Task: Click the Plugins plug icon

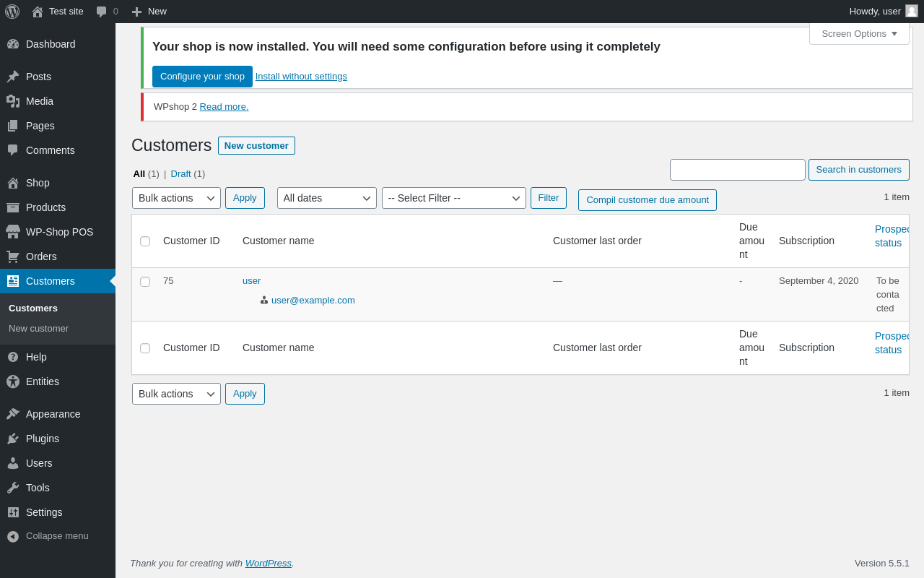Action: pyautogui.click(x=13, y=439)
